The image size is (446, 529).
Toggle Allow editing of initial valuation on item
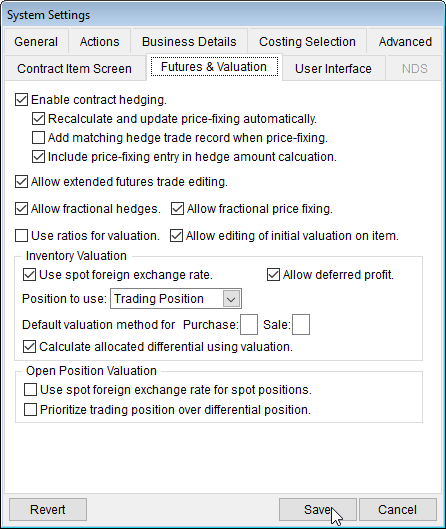pyautogui.click(x=176, y=235)
